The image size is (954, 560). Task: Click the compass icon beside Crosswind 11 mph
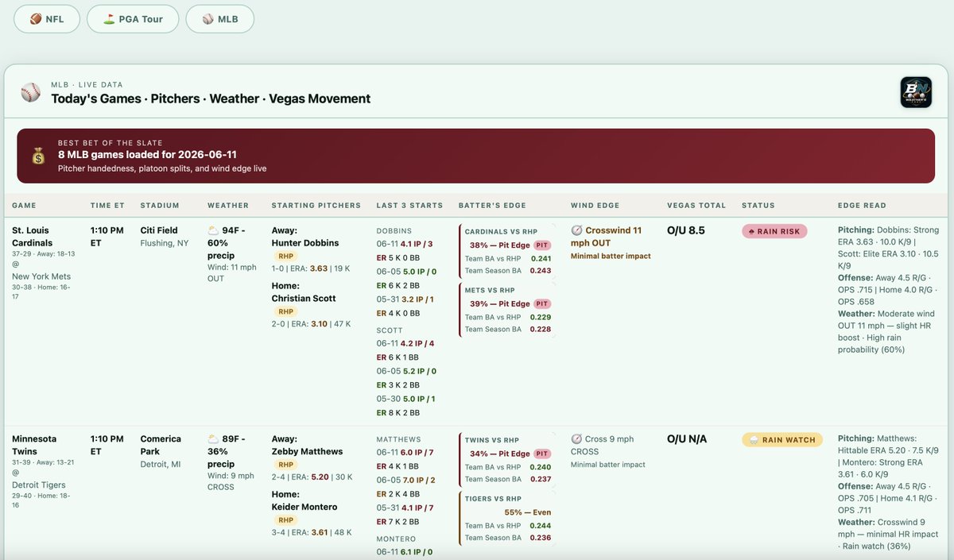(x=576, y=230)
